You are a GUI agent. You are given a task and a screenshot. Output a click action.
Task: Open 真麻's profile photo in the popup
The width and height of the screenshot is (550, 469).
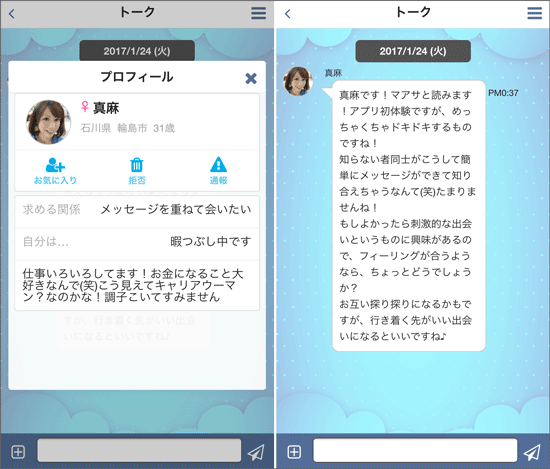tap(48, 122)
